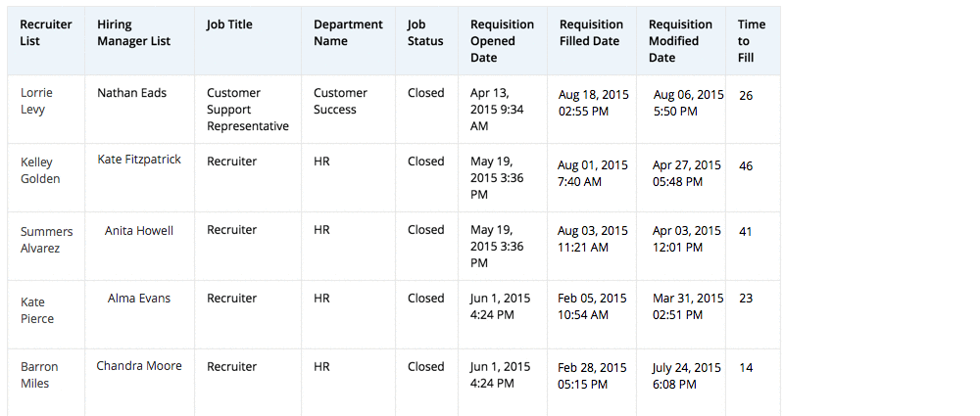The image size is (980, 416).
Task: Click recruiter Summers Alvarez link
Action: (x=46, y=240)
